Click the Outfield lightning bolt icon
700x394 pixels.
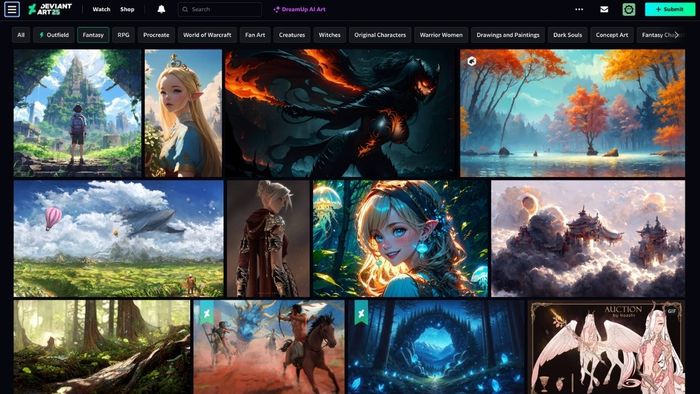pos(42,35)
